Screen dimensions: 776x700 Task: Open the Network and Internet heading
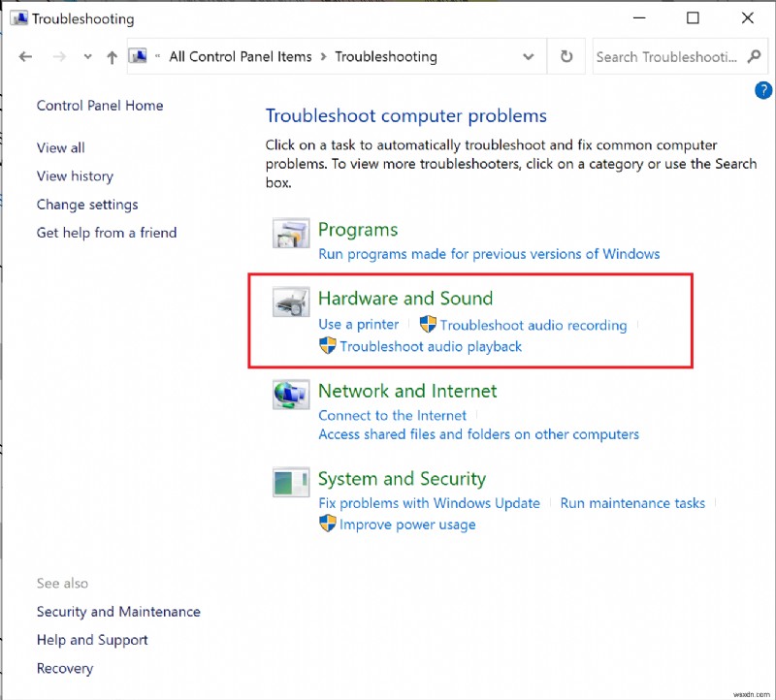(407, 391)
